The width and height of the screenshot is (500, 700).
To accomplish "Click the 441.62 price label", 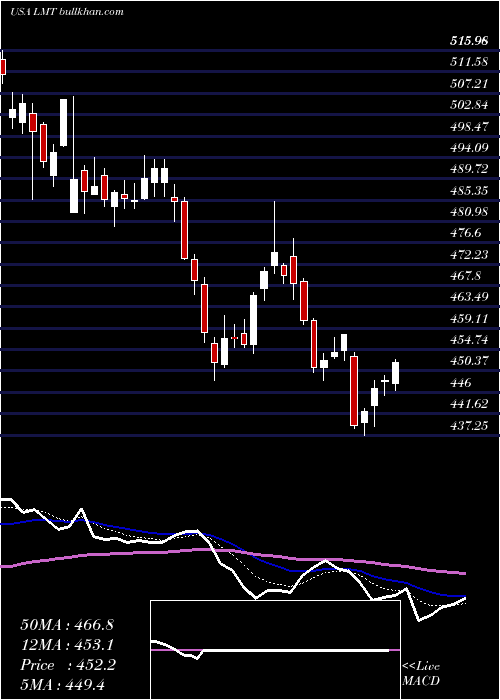I will tap(468, 404).
